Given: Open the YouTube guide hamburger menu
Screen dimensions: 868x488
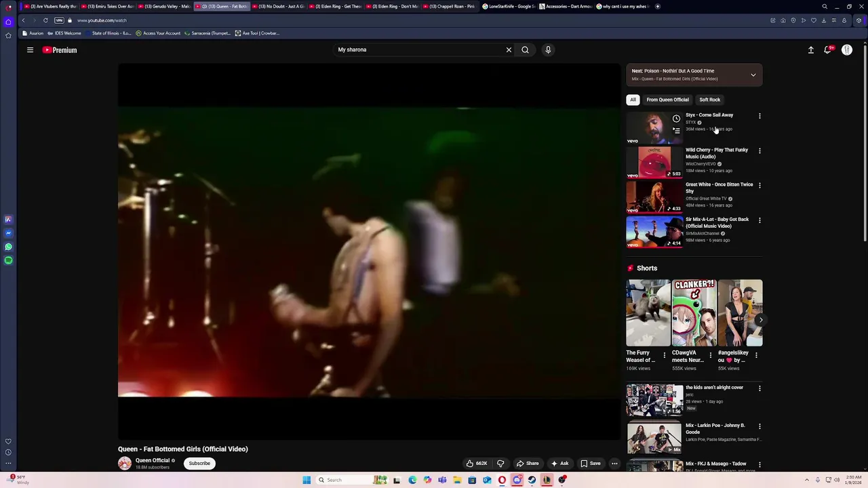Looking at the screenshot, I should [30, 49].
